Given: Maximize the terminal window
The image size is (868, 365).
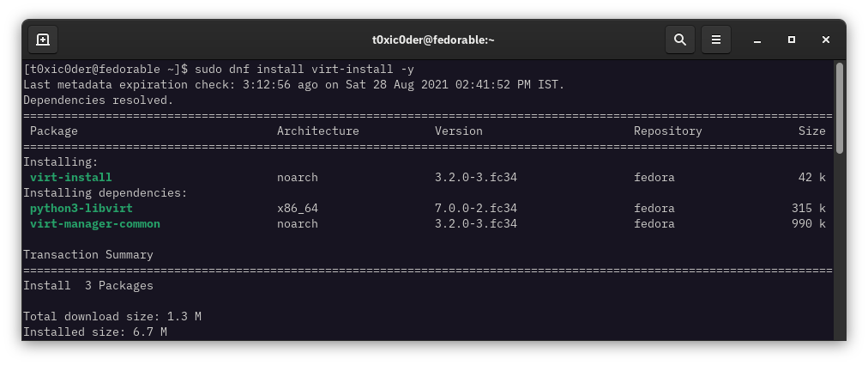Looking at the screenshot, I should [792, 40].
